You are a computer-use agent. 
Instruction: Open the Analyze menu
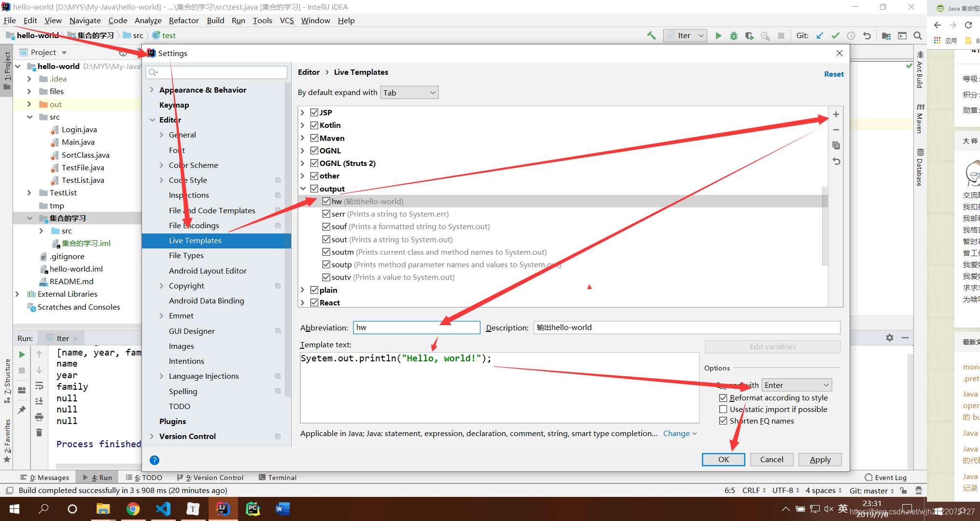[x=148, y=20]
